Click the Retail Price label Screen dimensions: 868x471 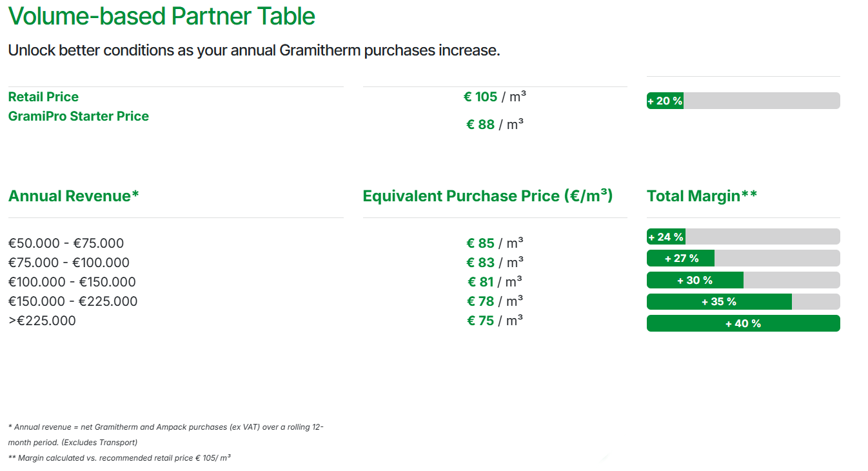43,97
